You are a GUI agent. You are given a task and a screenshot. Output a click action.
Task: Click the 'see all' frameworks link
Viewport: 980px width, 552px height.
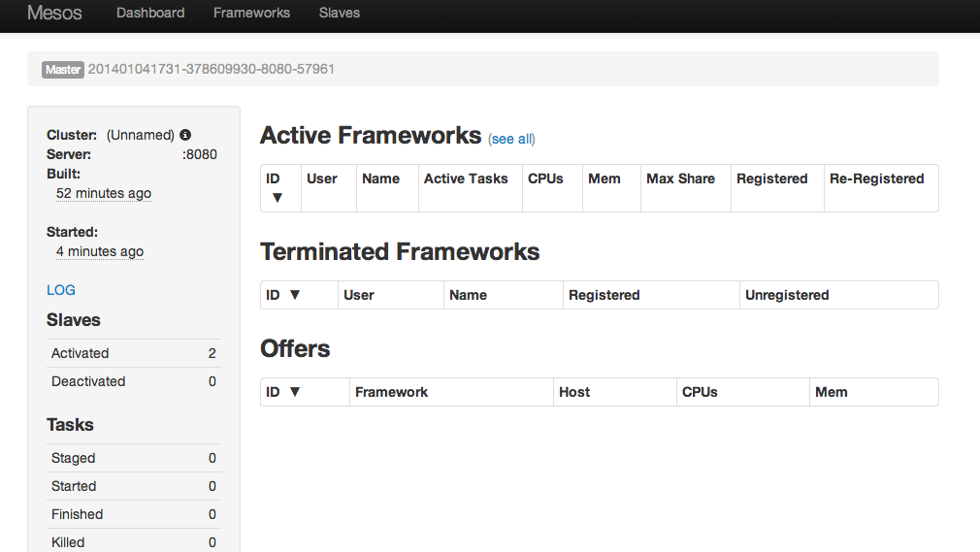pos(511,139)
